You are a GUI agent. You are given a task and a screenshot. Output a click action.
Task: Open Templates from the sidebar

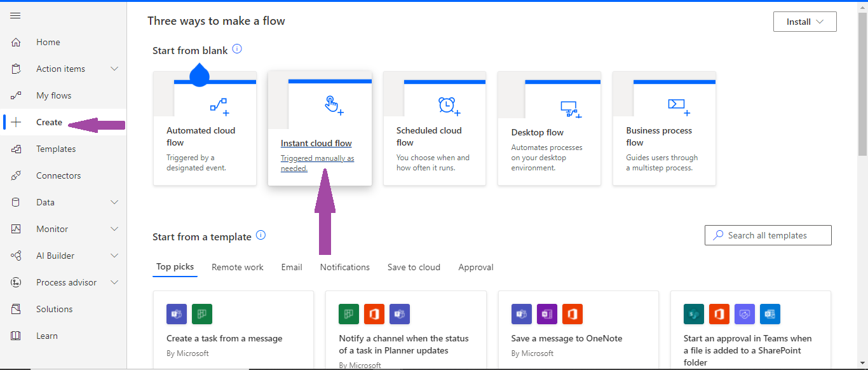(x=57, y=148)
